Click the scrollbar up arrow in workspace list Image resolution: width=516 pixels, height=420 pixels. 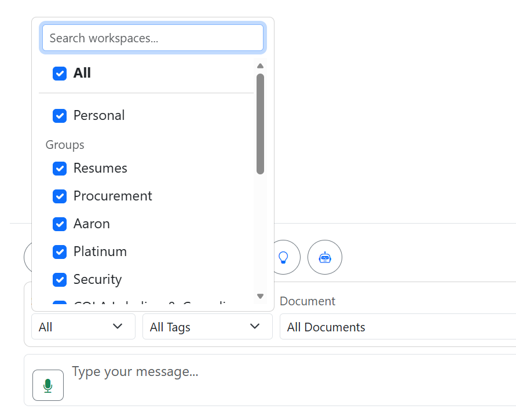[260, 66]
